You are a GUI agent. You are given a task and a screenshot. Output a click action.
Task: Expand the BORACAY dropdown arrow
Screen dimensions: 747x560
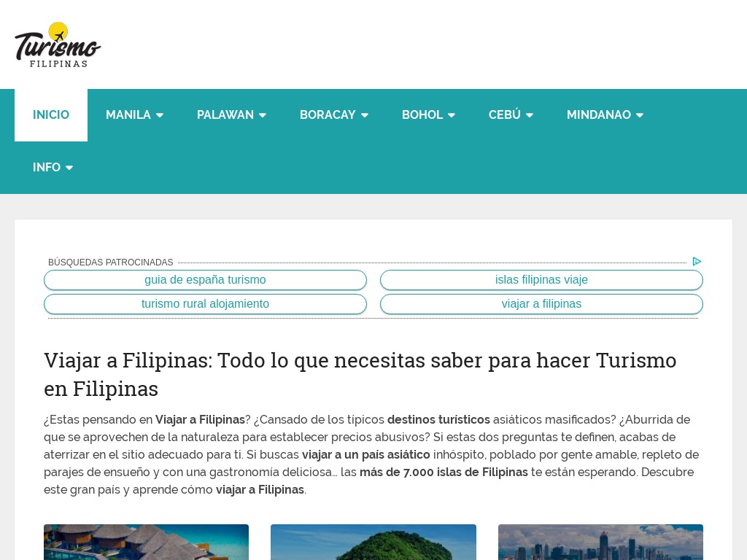[365, 115]
